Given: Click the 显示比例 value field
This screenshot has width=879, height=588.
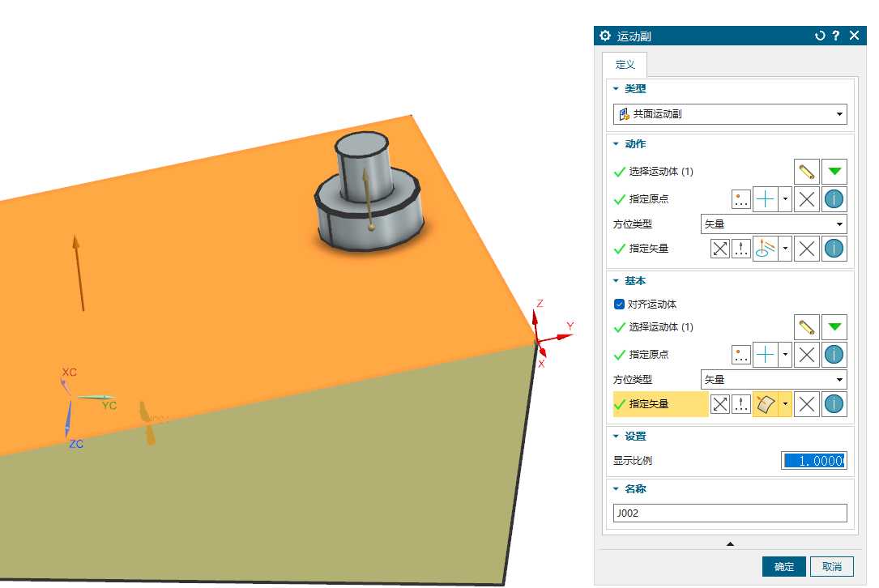Looking at the screenshot, I should point(813,461).
